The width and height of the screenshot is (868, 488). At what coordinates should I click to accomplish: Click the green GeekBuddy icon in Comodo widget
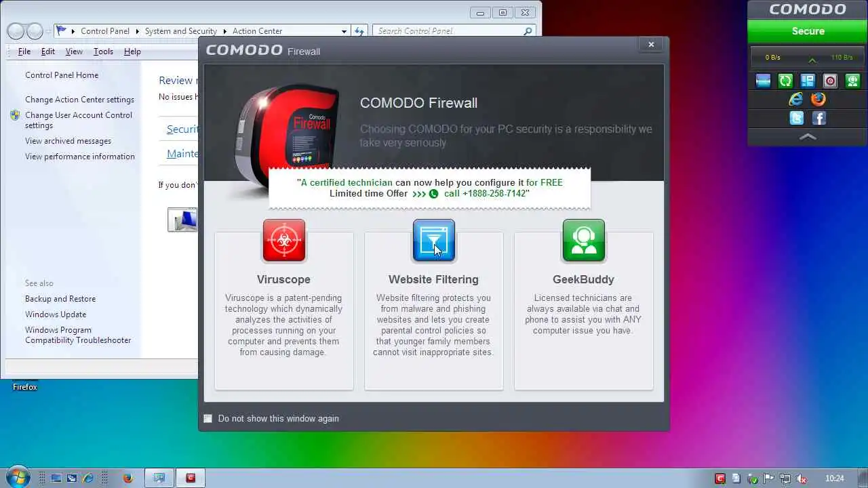(x=852, y=81)
